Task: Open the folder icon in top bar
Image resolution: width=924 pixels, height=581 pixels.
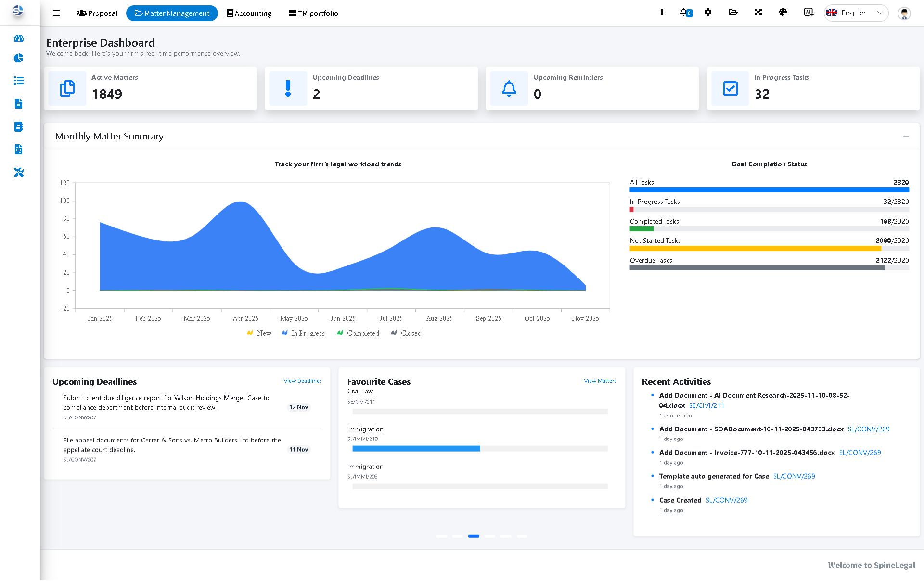Action: pyautogui.click(x=733, y=12)
